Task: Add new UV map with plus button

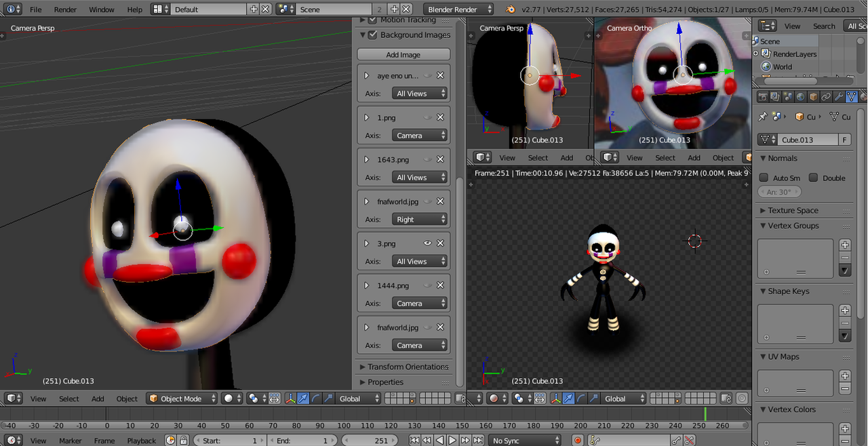Action: [x=845, y=376]
